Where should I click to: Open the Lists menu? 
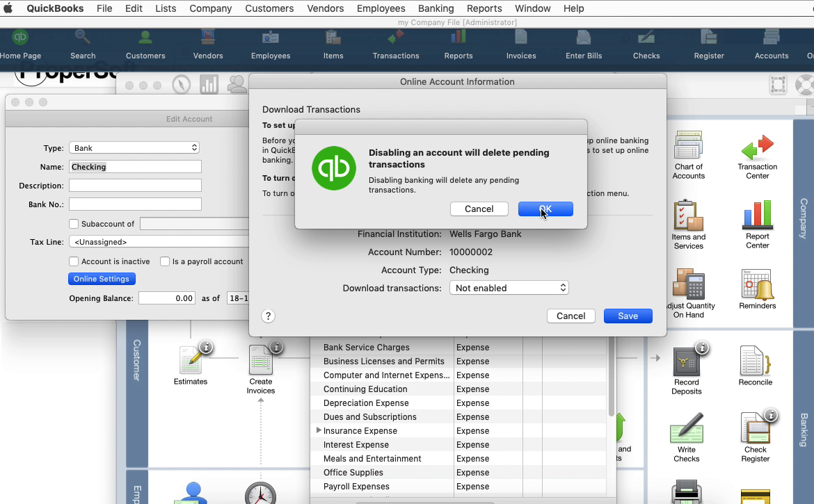tap(166, 8)
